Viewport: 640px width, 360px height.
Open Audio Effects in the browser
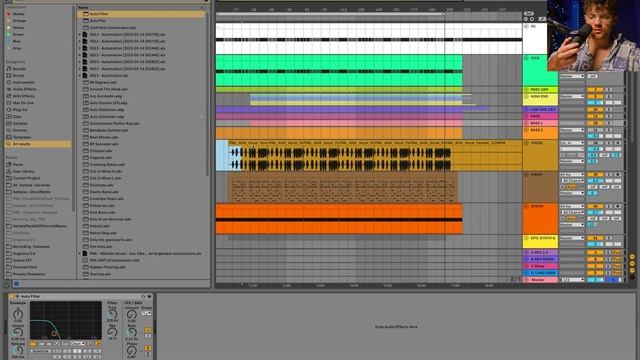(x=24, y=89)
